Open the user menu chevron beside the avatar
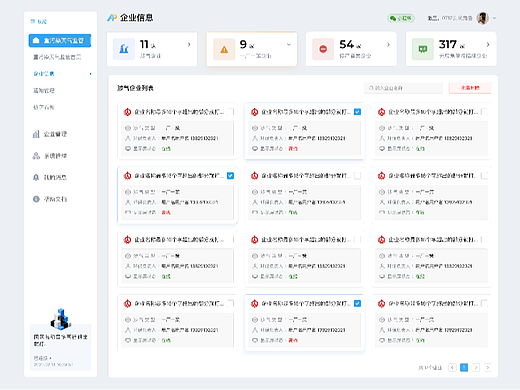 coord(494,18)
